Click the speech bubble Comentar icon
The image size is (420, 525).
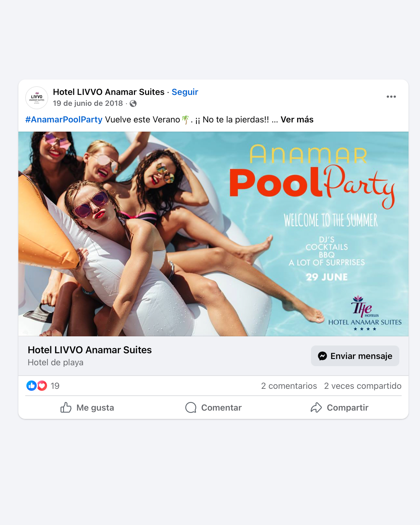(x=191, y=407)
